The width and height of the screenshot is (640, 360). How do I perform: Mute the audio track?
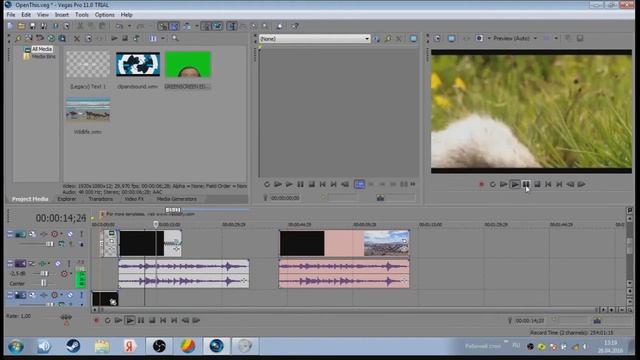point(58,263)
